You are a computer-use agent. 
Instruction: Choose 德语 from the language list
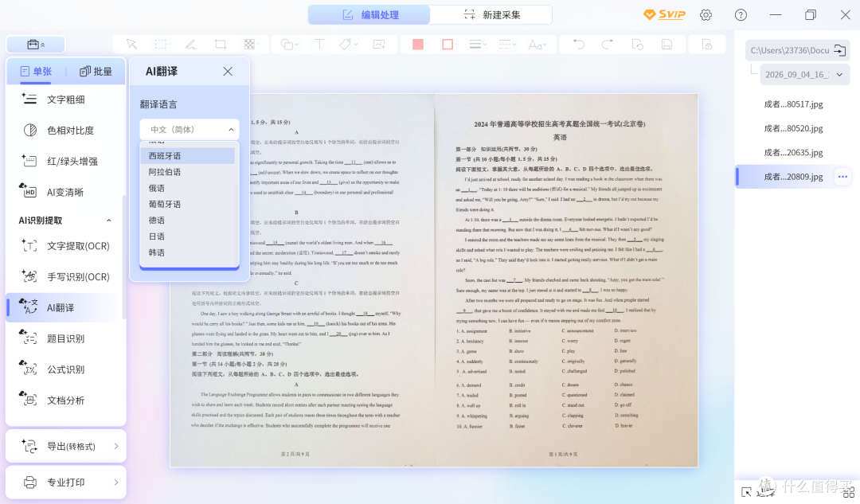[x=188, y=220]
